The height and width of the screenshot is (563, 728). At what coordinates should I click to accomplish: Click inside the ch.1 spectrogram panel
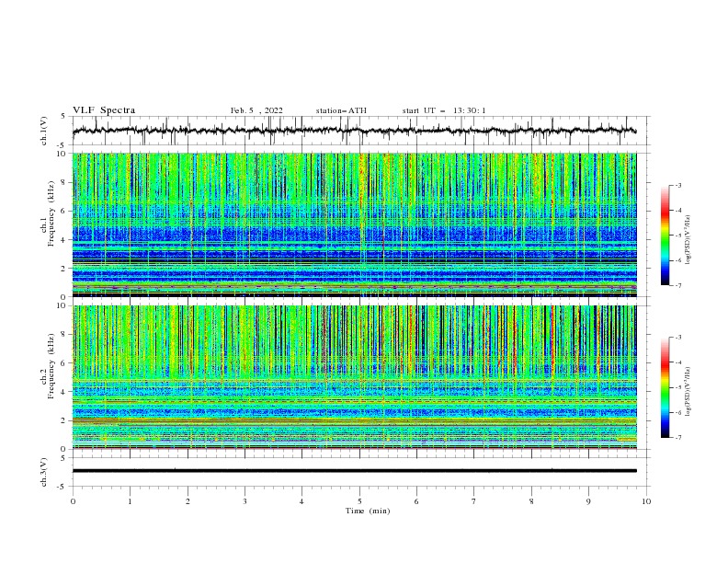(354, 224)
